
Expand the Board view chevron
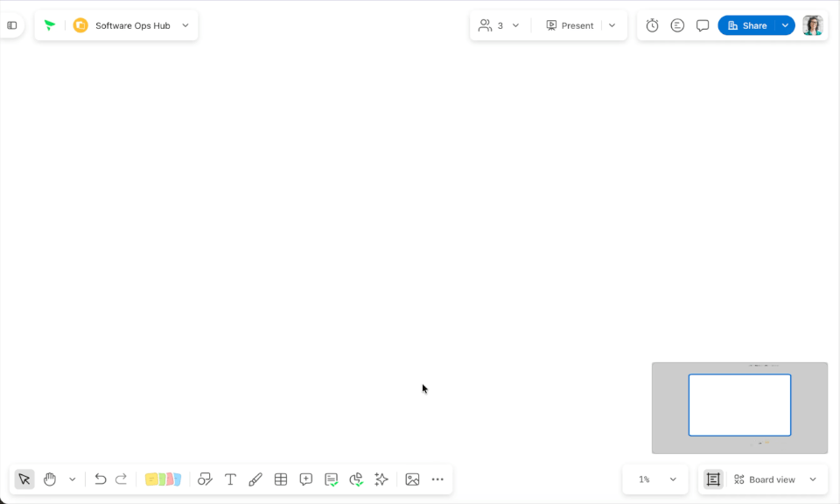tap(813, 479)
